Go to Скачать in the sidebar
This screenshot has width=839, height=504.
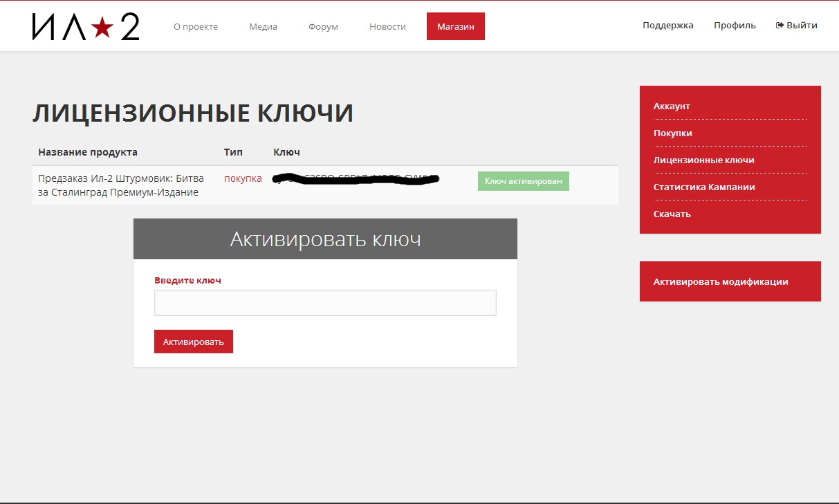pyautogui.click(x=672, y=214)
